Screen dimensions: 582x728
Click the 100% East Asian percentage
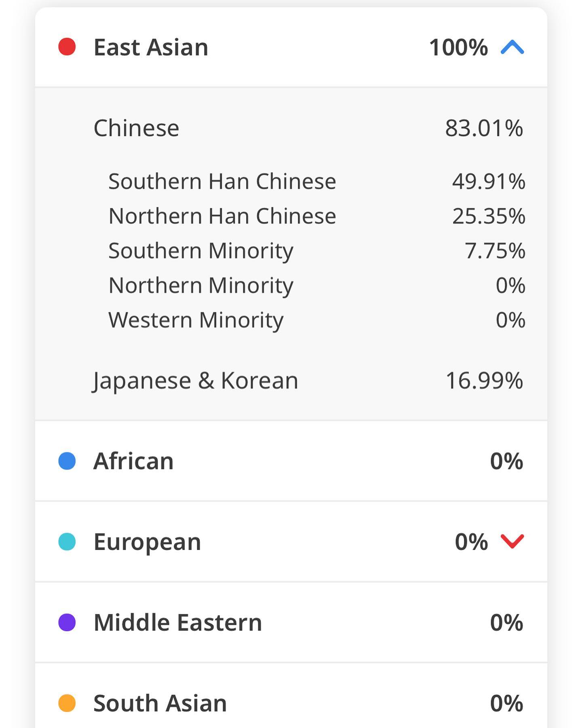458,47
